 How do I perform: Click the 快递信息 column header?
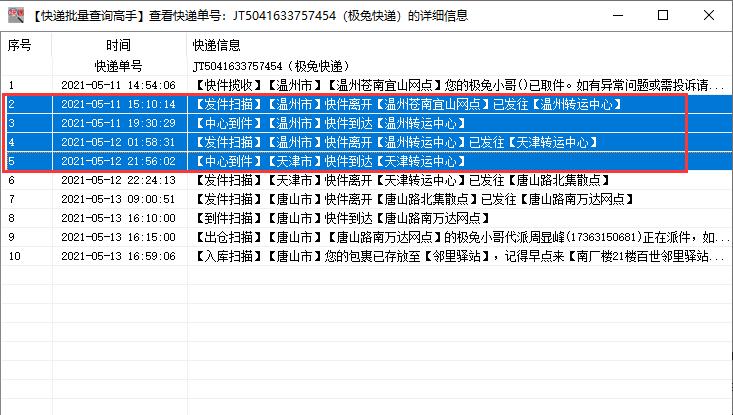[x=216, y=45]
